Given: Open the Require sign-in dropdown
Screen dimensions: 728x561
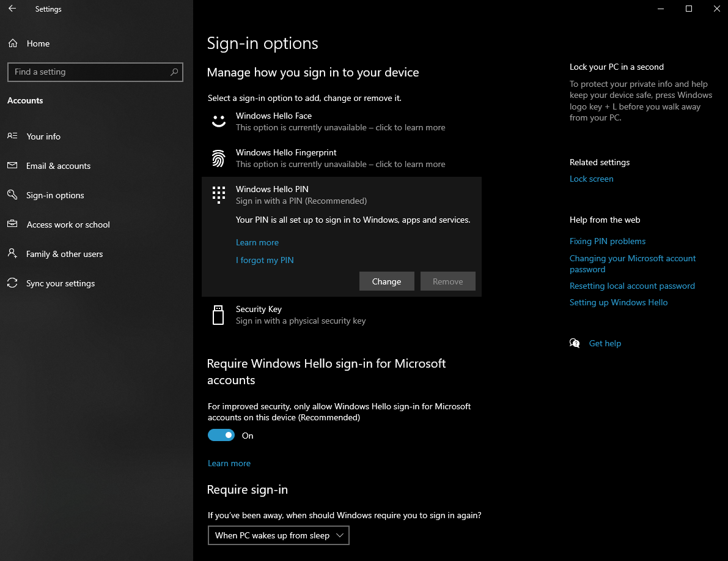Looking at the screenshot, I should [279, 535].
